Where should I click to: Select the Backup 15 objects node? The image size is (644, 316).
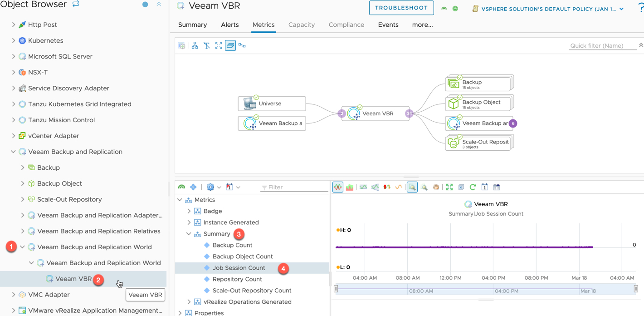(x=478, y=84)
